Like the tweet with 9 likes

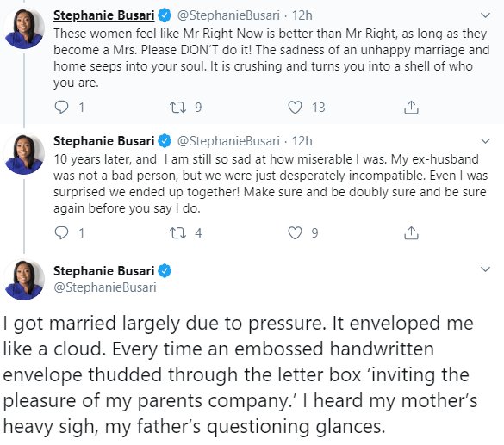point(295,232)
